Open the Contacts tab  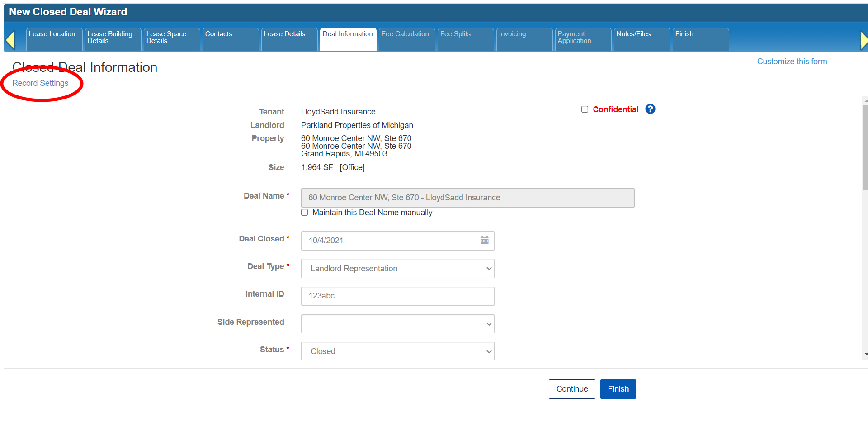[230, 39]
